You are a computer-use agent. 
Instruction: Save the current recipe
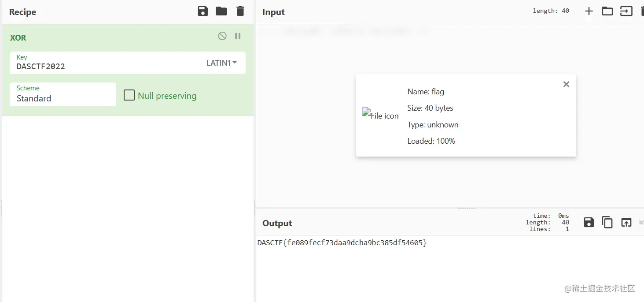pyautogui.click(x=202, y=11)
